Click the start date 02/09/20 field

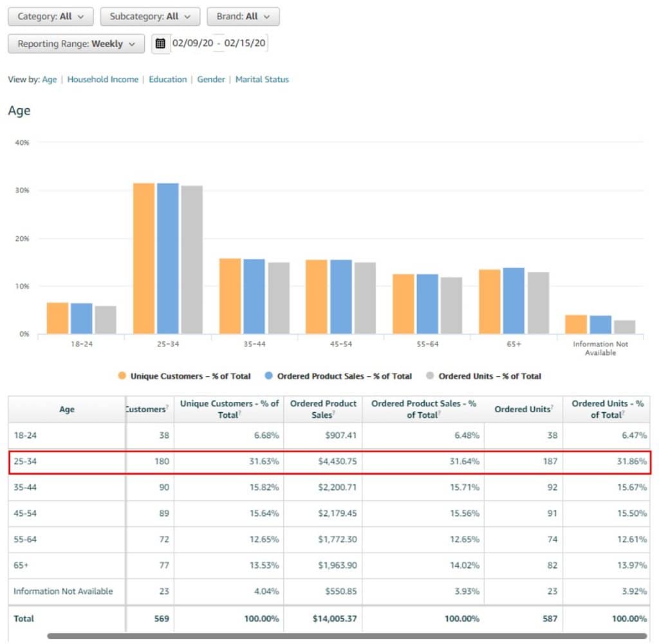click(x=192, y=44)
